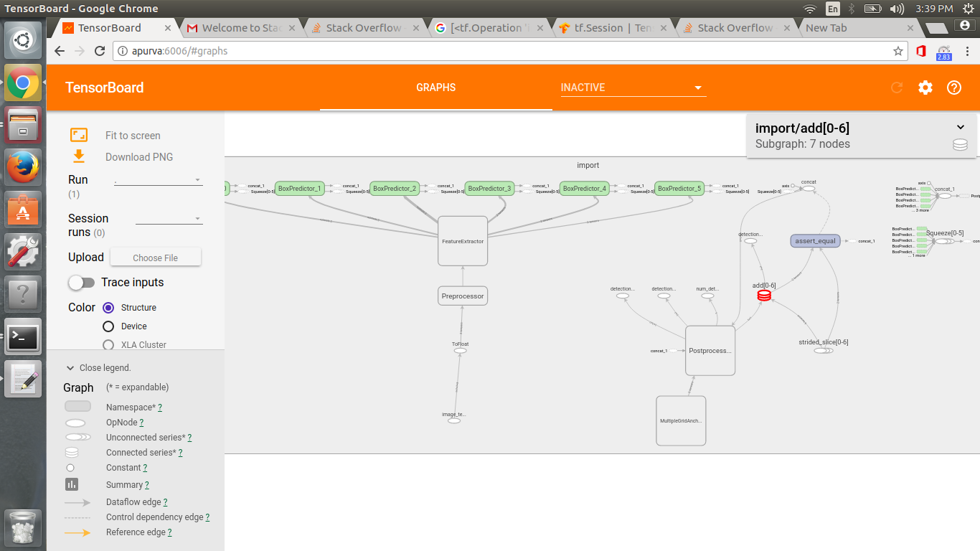Select the BoxPredictor_1 node
This screenshot has width=980, height=551.
299,188
